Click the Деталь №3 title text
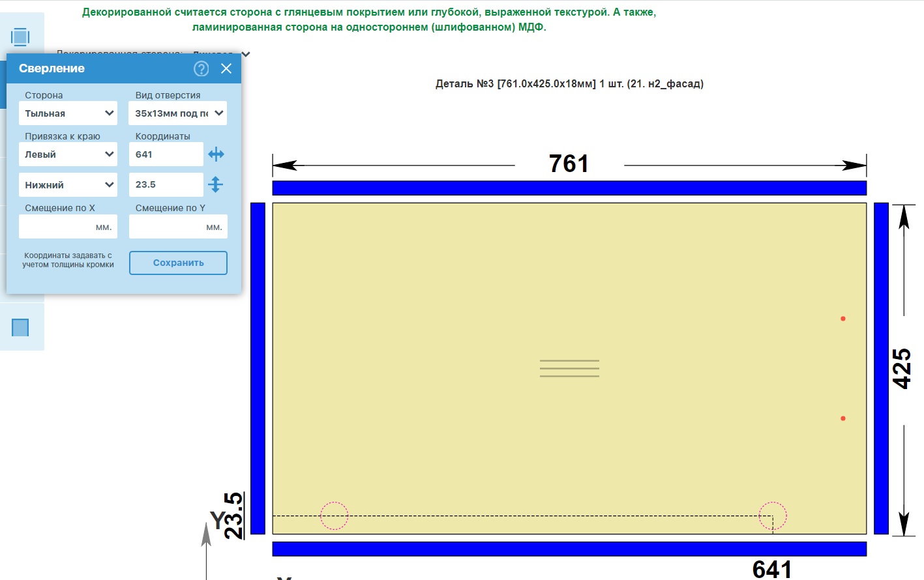The height and width of the screenshot is (580, 924). tap(569, 83)
